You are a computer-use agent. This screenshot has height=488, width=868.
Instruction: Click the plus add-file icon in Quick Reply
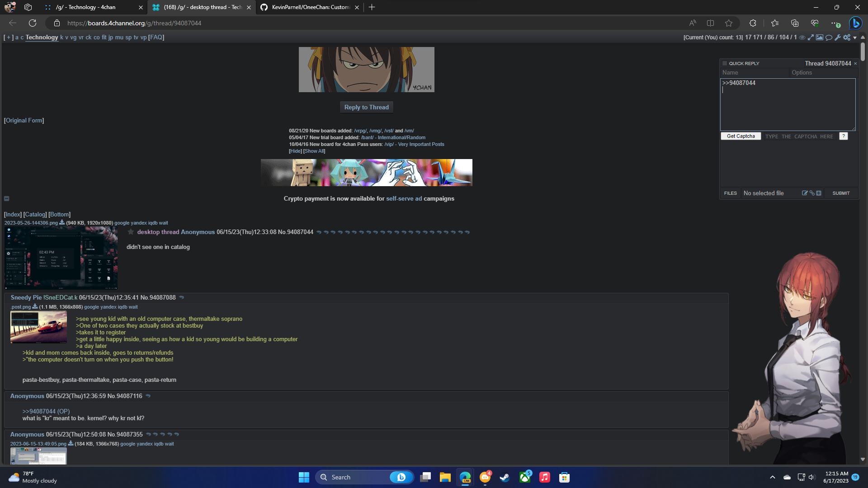pos(819,193)
